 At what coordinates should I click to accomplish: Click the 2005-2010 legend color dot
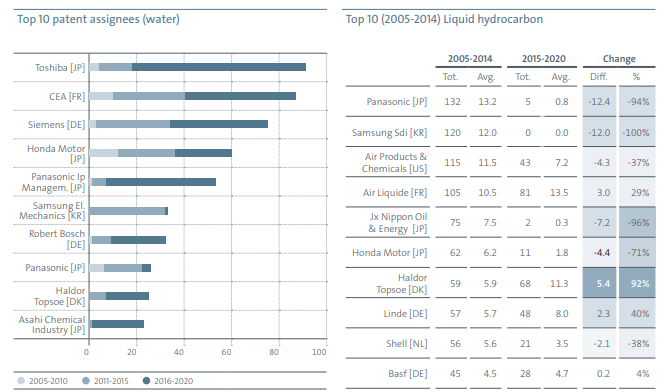point(21,381)
